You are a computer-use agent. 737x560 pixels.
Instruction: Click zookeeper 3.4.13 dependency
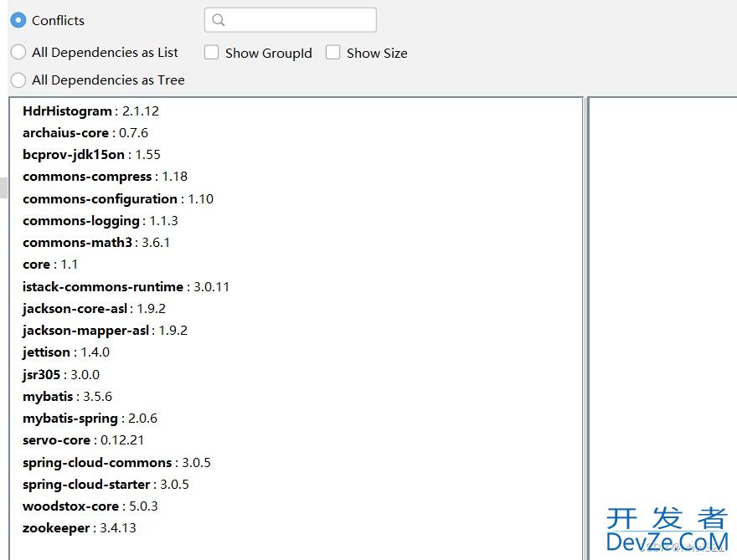point(79,528)
